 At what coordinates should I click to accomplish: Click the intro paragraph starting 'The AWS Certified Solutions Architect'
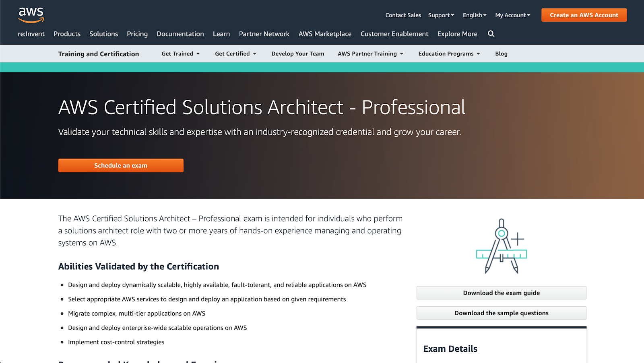tap(230, 231)
